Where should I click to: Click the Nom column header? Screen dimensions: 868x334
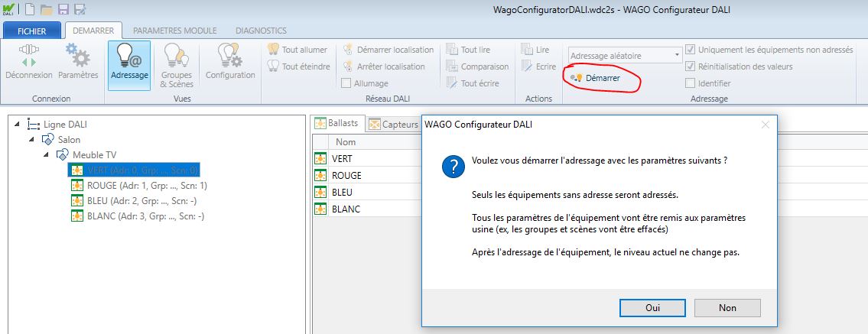[x=346, y=142]
